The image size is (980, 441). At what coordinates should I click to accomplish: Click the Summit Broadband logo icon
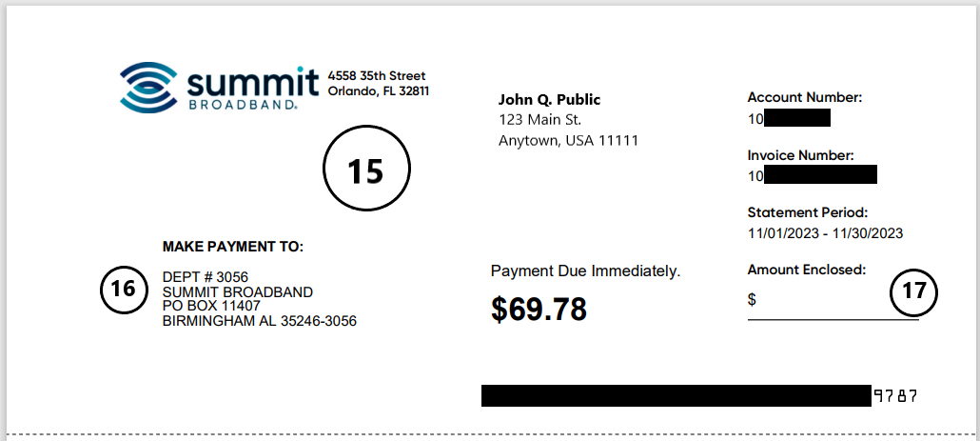147,86
